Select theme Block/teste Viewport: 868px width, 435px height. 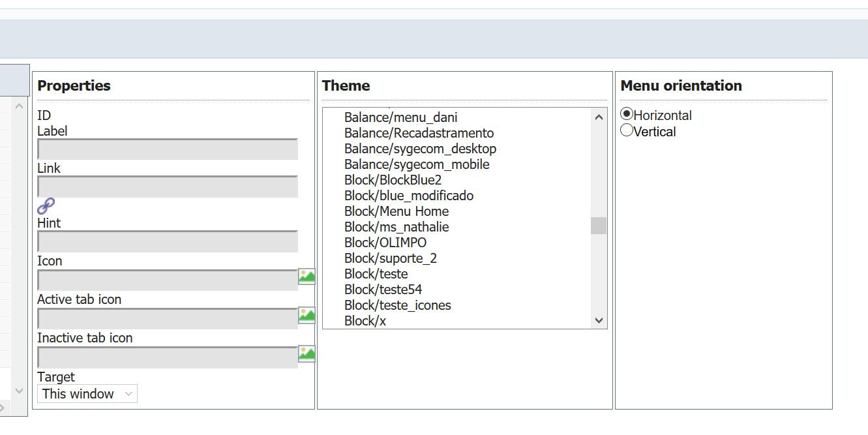click(376, 274)
